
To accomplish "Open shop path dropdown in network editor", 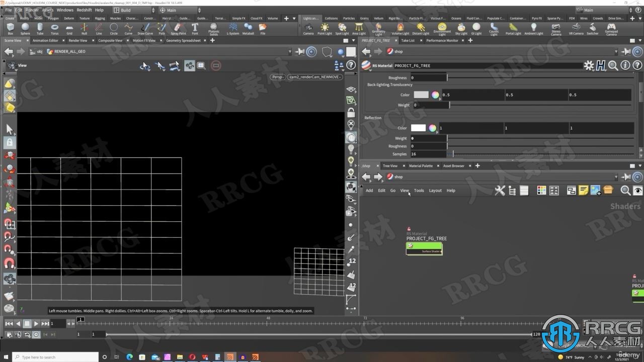I will (616, 176).
